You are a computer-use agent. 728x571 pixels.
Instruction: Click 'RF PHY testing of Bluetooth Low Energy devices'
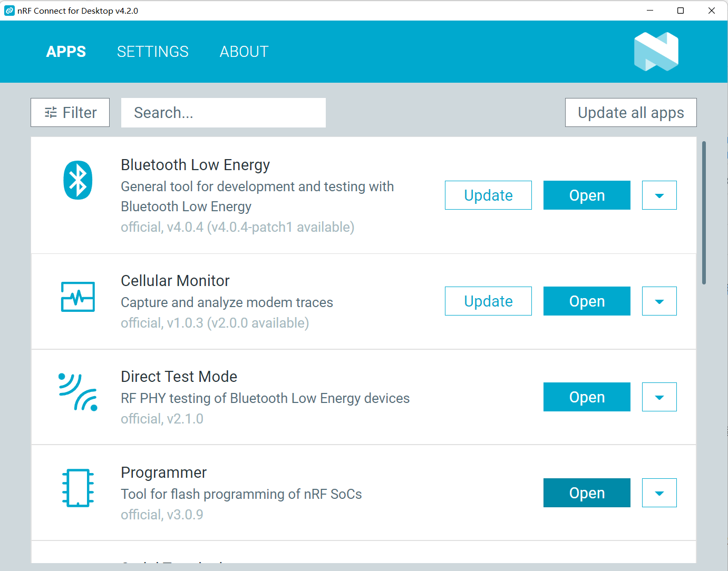point(265,398)
